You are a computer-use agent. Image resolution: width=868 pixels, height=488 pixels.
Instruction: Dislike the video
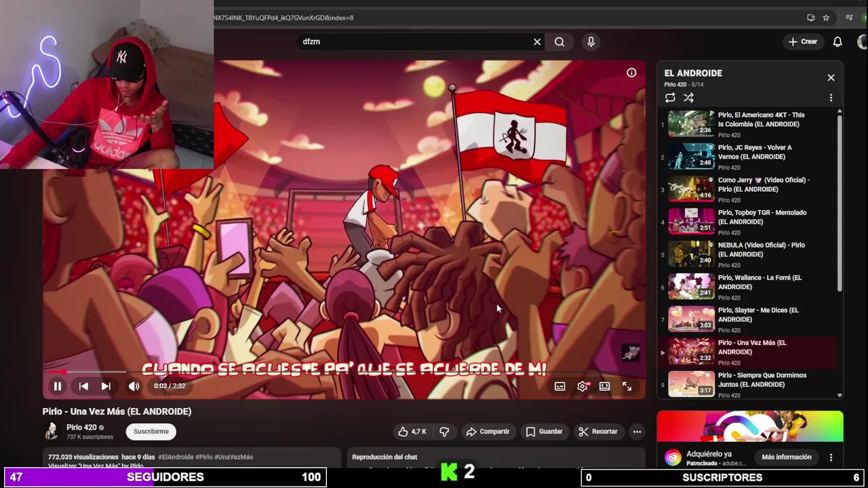(x=444, y=432)
